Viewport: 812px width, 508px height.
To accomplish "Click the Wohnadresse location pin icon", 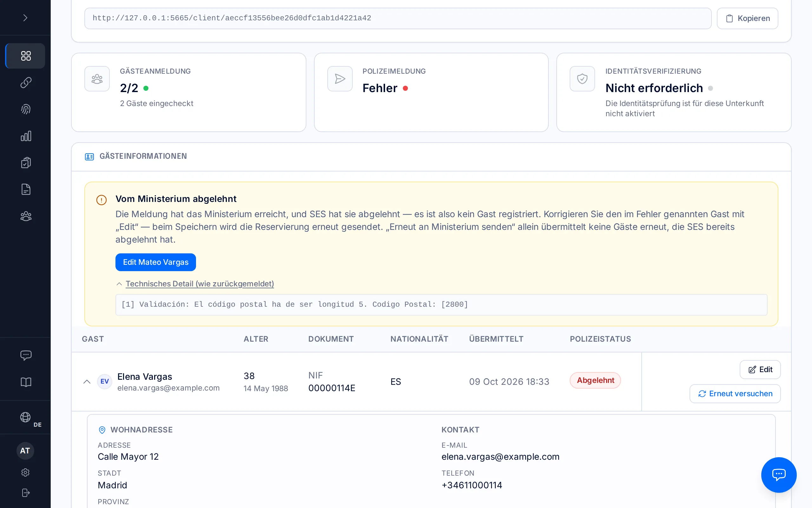I will [102, 430].
